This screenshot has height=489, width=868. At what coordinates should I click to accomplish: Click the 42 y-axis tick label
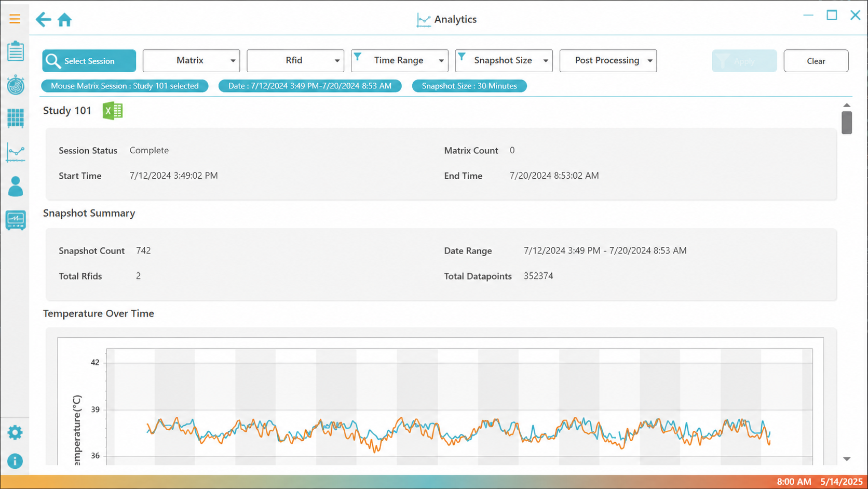(x=95, y=363)
